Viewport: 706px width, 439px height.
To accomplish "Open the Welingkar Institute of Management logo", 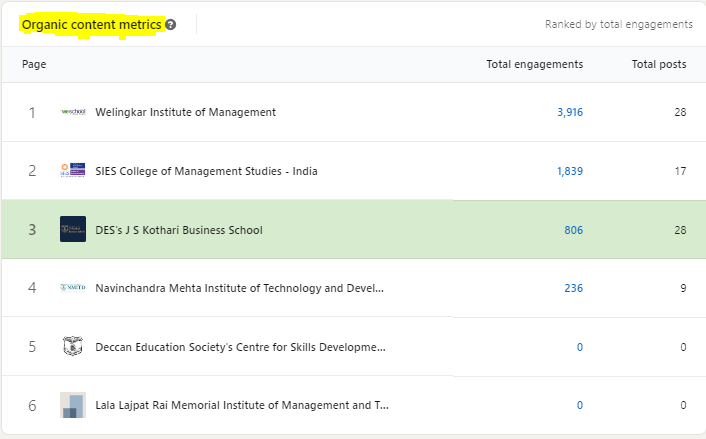I will [x=73, y=112].
